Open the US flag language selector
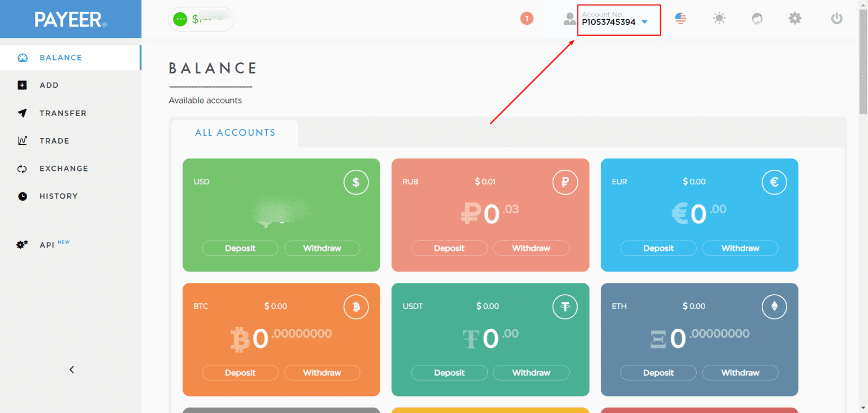The height and width of the screenshot is (413, 868). click(x=680, y=18)
